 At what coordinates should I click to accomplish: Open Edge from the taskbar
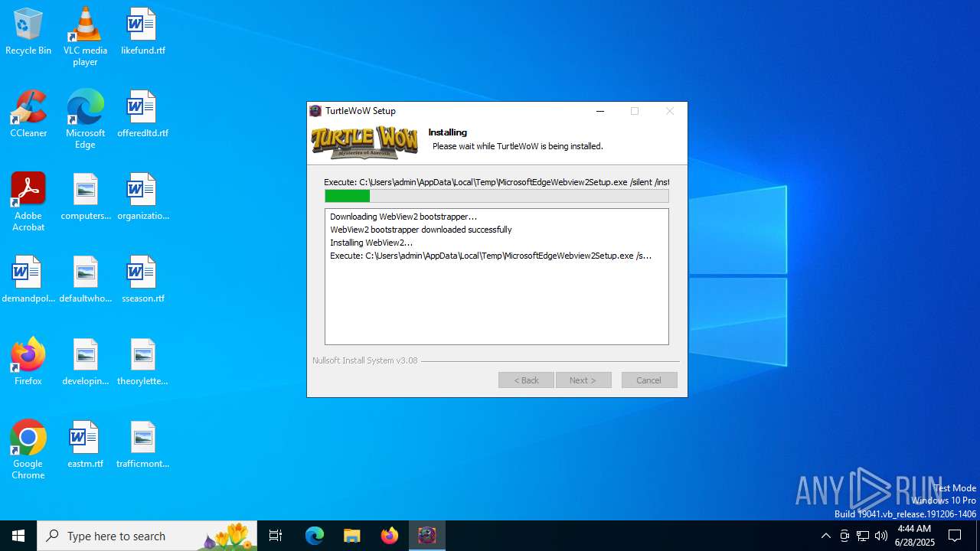[x=315, y=536]
